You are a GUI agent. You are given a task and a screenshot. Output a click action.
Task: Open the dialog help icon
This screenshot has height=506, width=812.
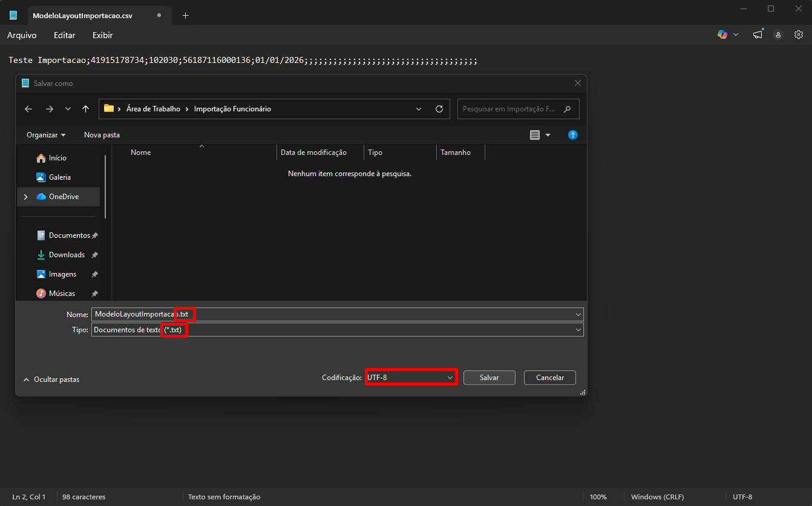(x=573, y=135)
